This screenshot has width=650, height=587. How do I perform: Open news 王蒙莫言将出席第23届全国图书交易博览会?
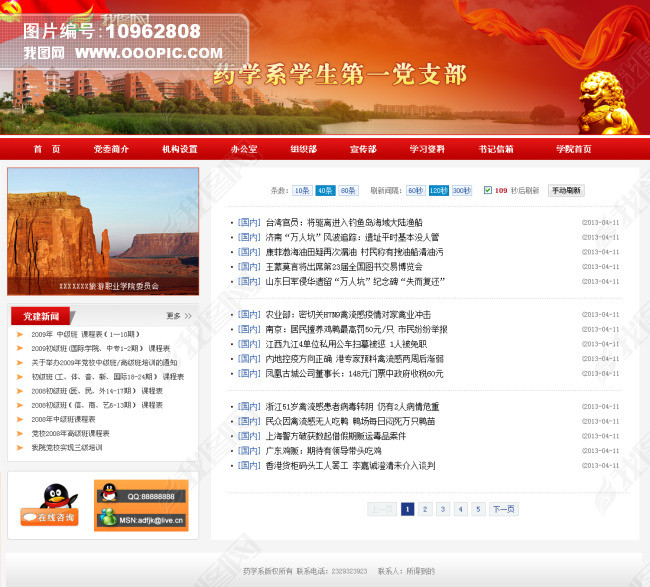(x=344, y=267)
